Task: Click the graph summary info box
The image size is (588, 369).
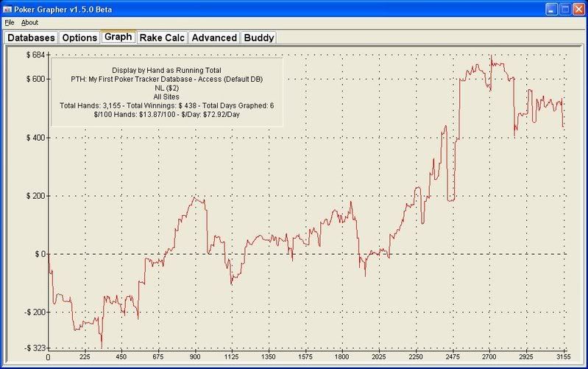Action: pyautogui.click(x=166, y=92)
